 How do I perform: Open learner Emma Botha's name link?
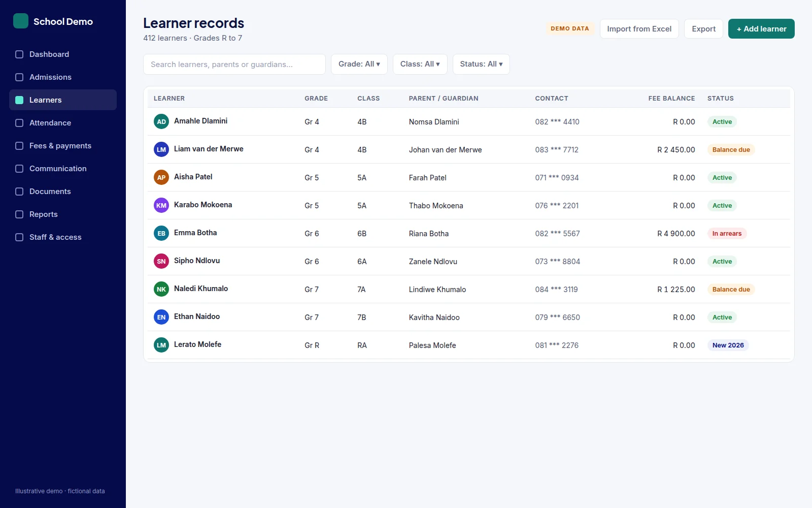pos(195,233)
